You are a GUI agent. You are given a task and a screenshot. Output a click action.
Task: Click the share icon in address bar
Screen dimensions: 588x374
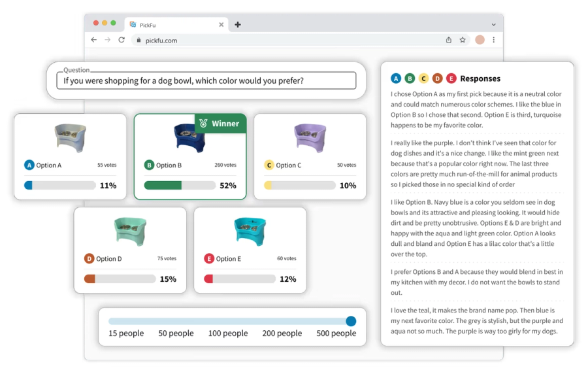[x=448, y=40]
